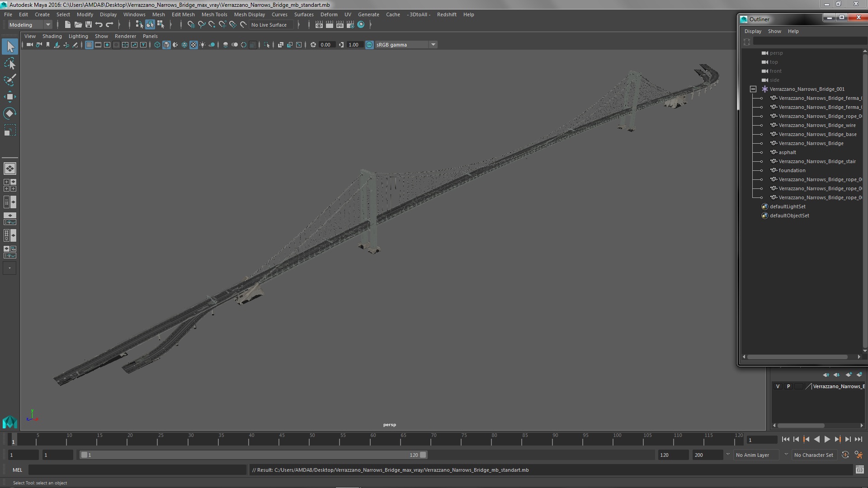868x488 pixels.
Task: Choose the Move tool
Action: (9, 97)
